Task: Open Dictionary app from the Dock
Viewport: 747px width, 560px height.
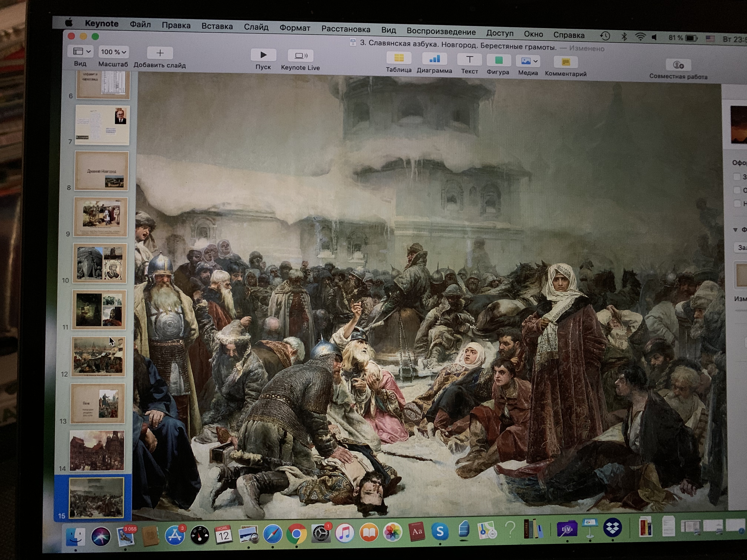Action: point(417,532)
